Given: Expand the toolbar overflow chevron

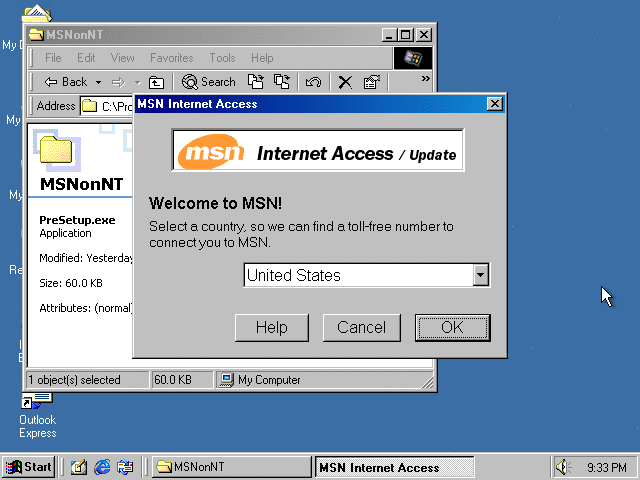Looking at the screenshot, I should pyautogui.click(x=426, y=78).
